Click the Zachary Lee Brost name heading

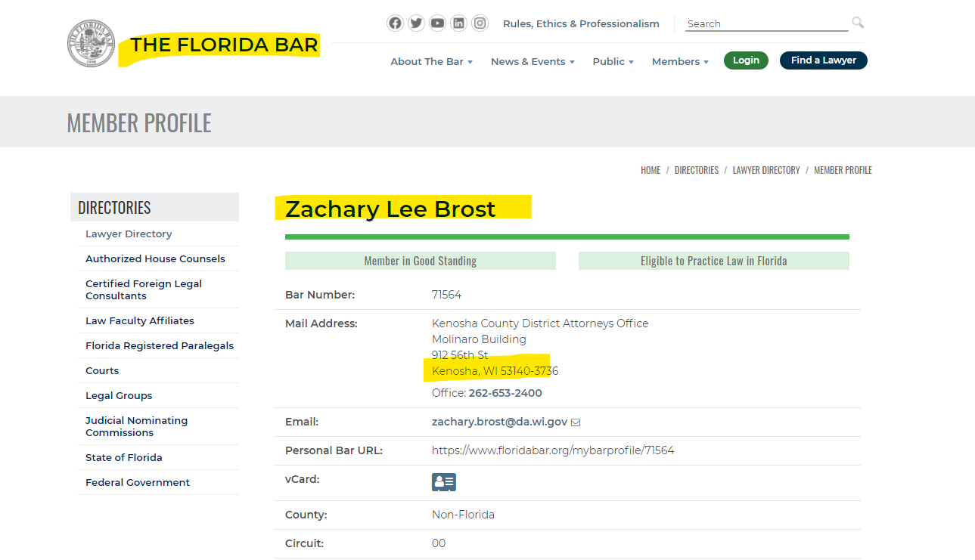click(390, 209)
